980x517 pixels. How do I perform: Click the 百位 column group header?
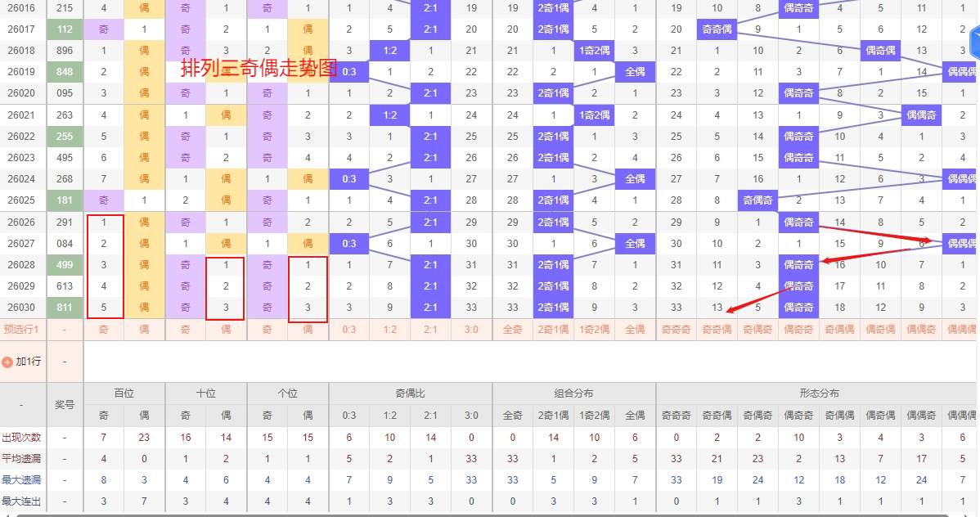124,393
